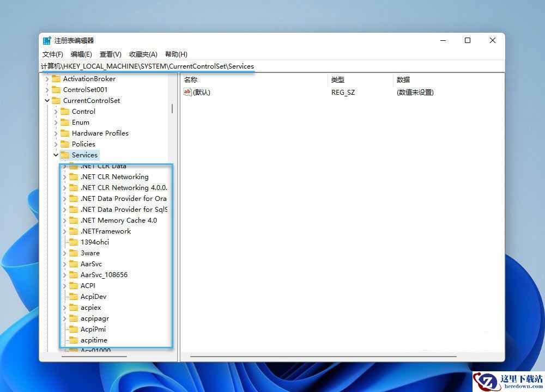Screen dimensions: 545x392
Task: Click the AcpiPmi folder icon
Action: 74,329
